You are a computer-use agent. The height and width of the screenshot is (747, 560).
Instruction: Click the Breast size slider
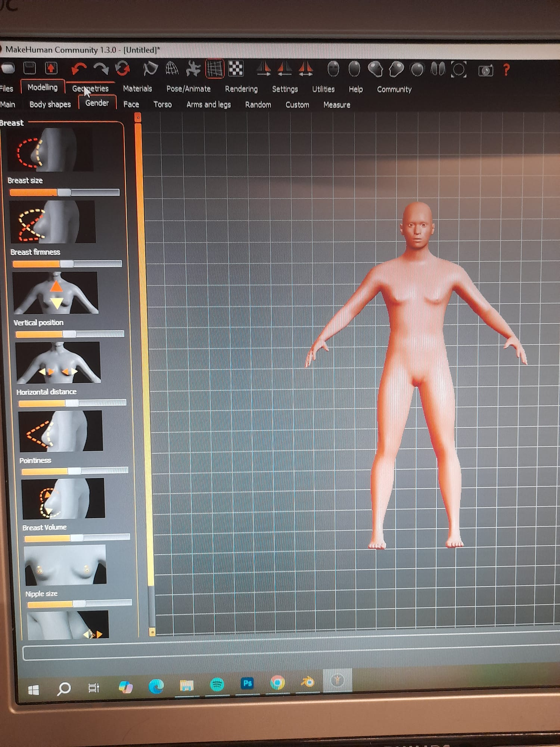coord(64,192)
